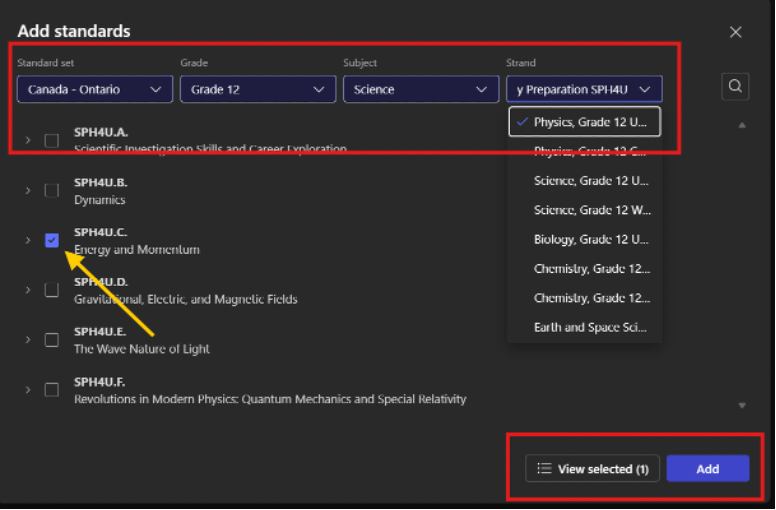Click Gravitational, Electric, and Magnetic Fields text

[x=186, y=299]
